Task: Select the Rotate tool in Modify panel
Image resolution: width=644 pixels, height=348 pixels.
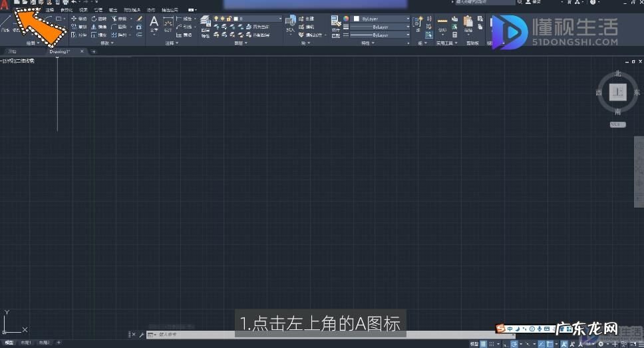Action: [x=99, y=19]
